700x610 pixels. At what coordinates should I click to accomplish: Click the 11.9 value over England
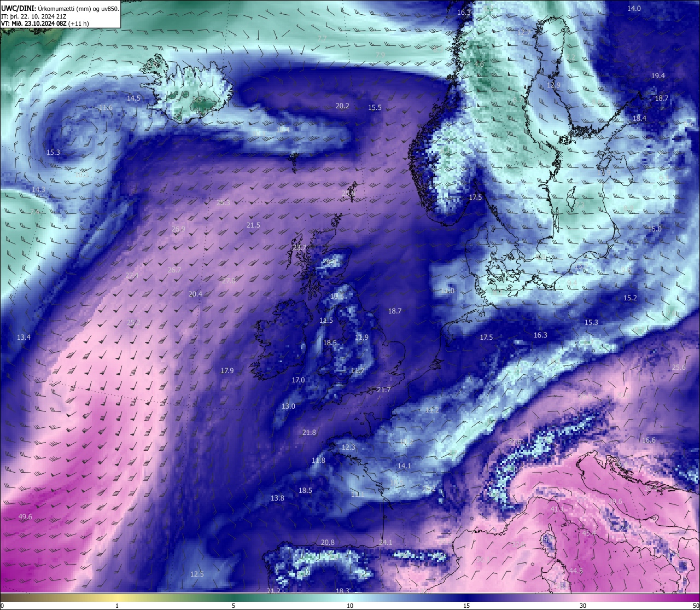(x=361, y=337)
